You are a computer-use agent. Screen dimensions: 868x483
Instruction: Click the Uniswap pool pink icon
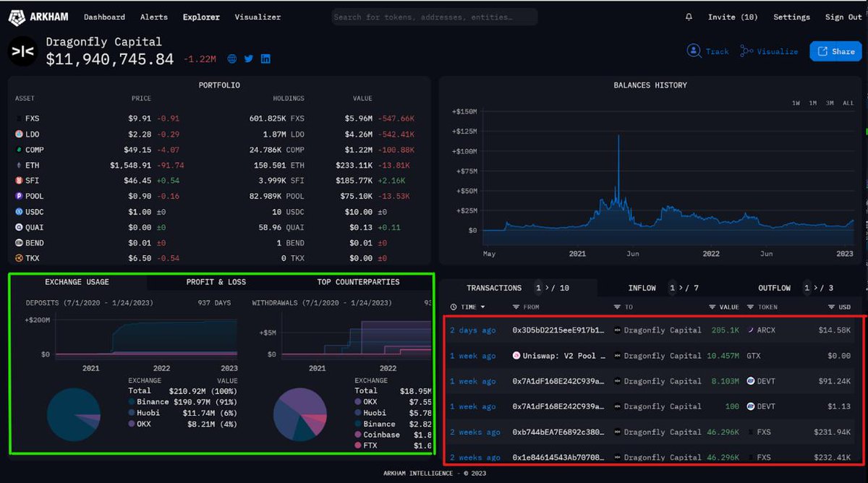[516, 356]
